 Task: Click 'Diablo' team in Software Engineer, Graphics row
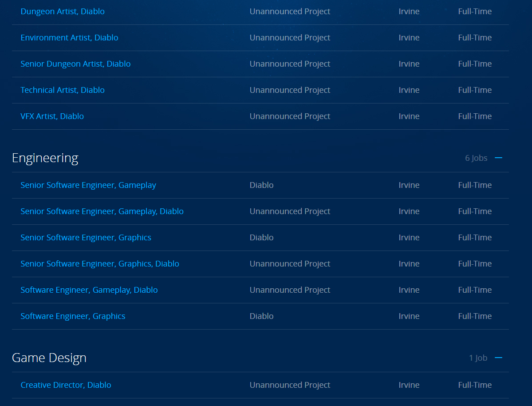coord(262,316)
